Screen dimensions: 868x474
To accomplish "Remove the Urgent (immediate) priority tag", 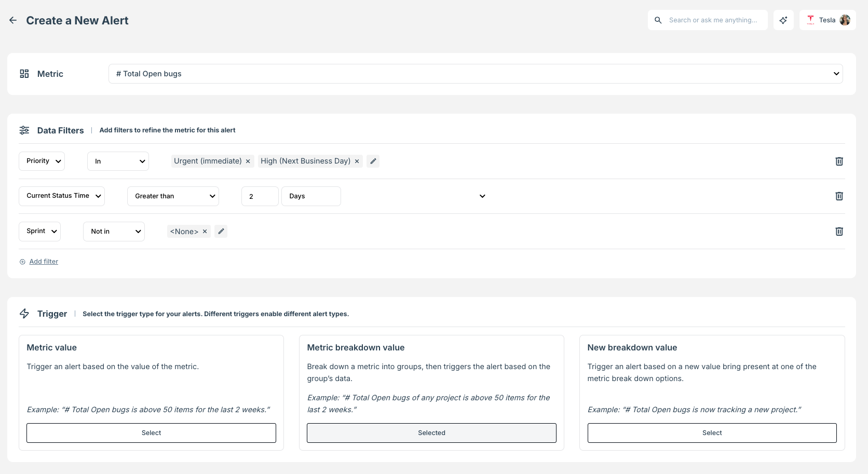I will pyautogui.click(x=248, y=161).
